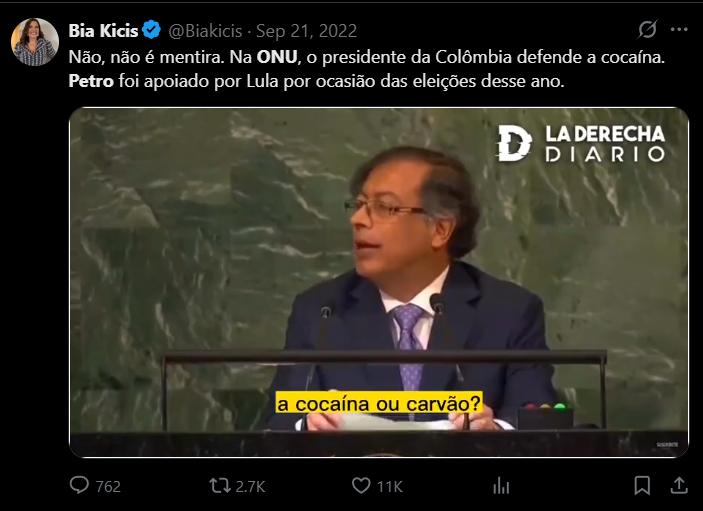Play the embedded UN speech video
Image resolution: width=703 pixels, height=511 pixels.
tap(379, 282)
